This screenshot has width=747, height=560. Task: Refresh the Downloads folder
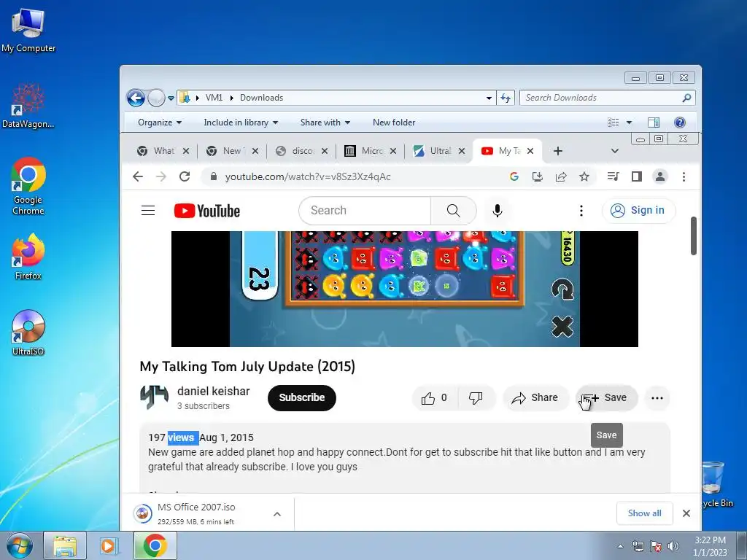506,98
